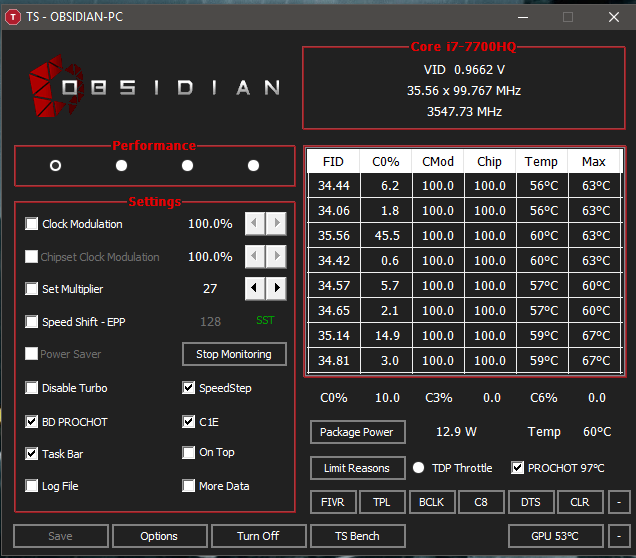Click the GPU 53°C temperature button
The height and width of the screenshot is (558, 636).
[x=556, y=536]
